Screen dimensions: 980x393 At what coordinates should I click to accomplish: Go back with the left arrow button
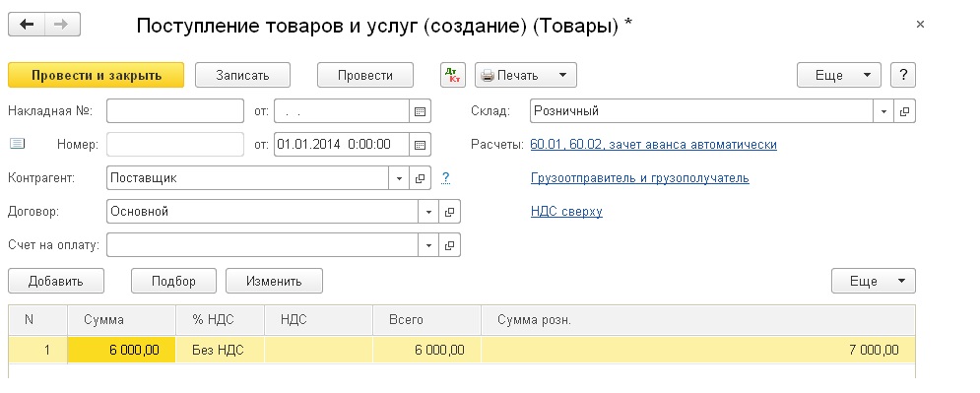[x=27, y=25]
